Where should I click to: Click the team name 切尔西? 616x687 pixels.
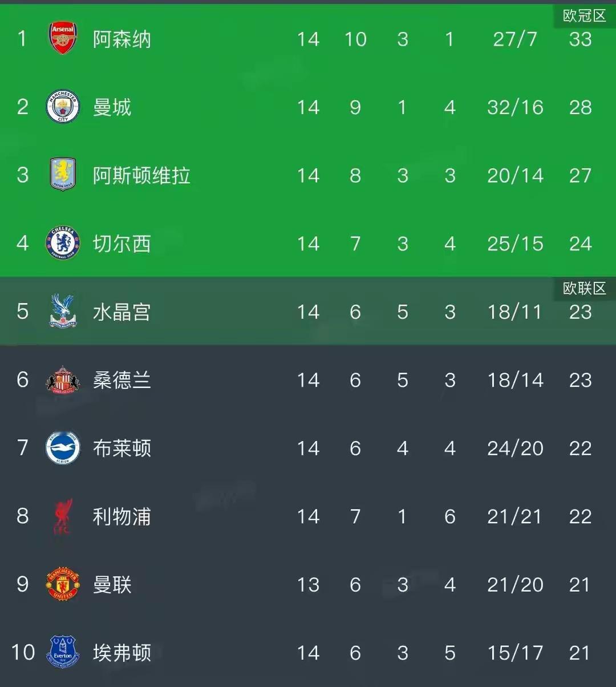tap(120, 244)
